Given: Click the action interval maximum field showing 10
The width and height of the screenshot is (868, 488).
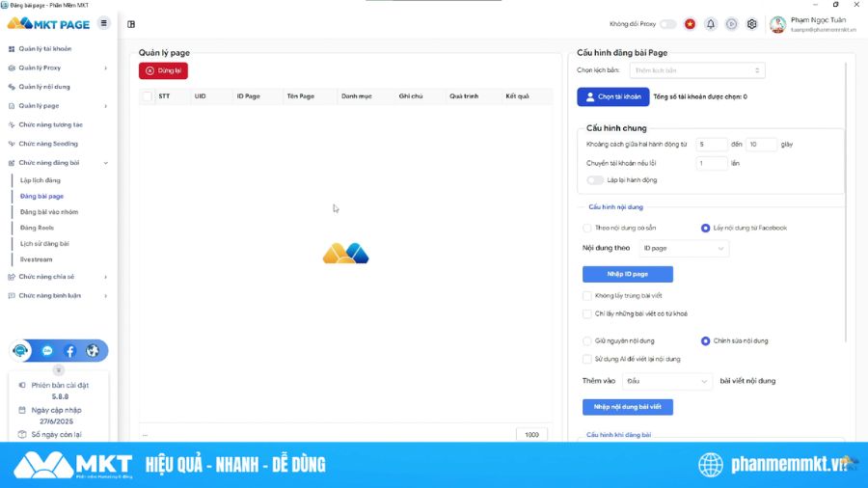Looking at the screenshot, I should (761, 145).
